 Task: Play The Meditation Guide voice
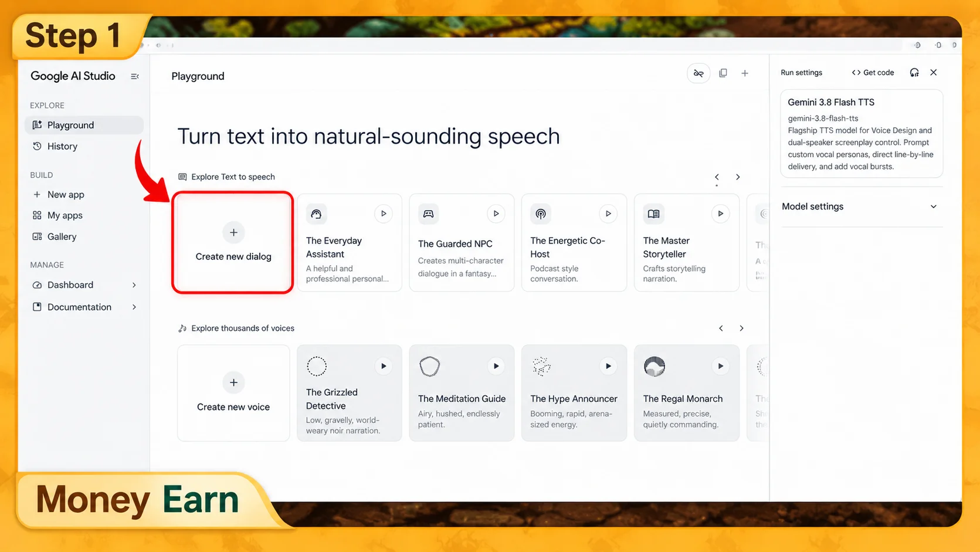tap(496, 366)
